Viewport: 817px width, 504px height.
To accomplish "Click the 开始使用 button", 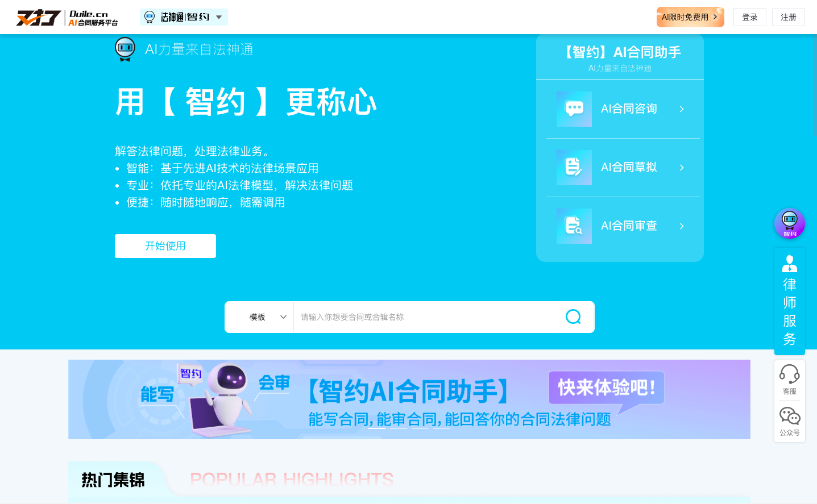I will tap(165, 246).
